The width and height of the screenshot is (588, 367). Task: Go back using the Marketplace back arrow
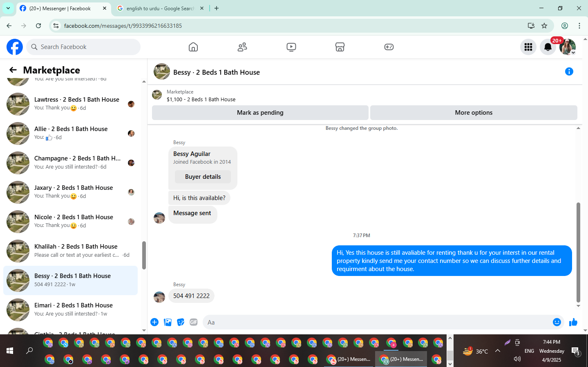[x=13, y=70]
